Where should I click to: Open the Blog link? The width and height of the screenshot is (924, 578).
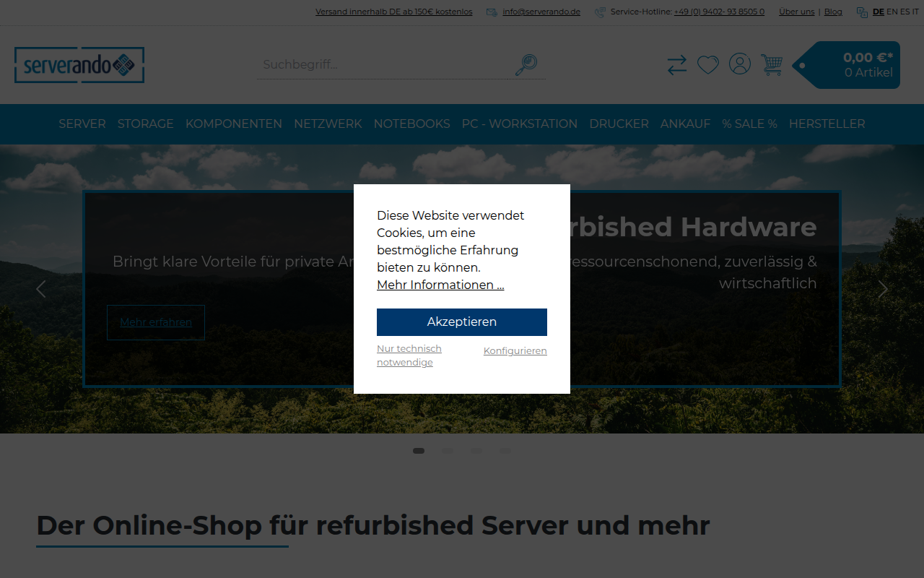click(833, 12)
